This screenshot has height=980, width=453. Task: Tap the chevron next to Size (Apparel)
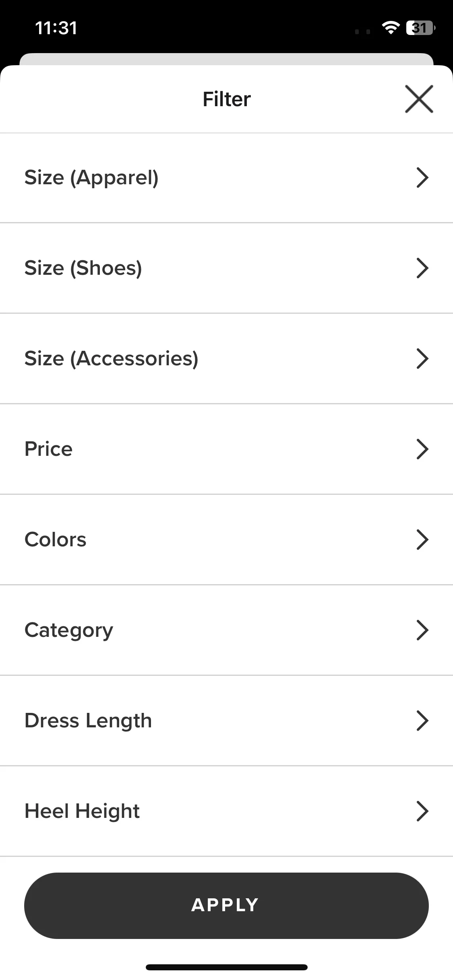(x=422, y=177)
